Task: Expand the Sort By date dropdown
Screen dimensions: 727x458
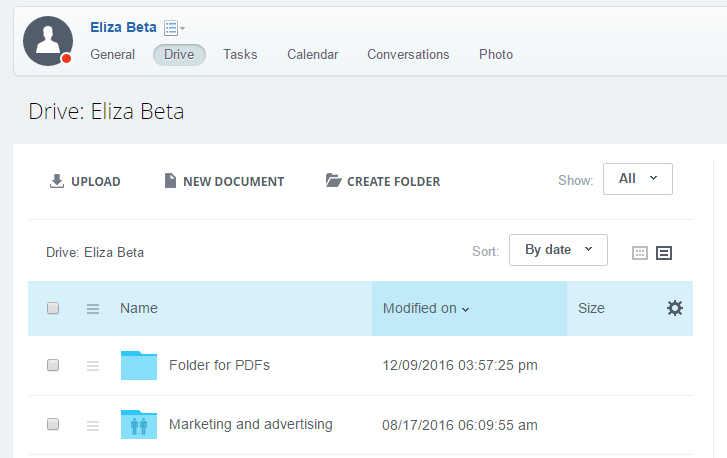Action: pos(557,250)
